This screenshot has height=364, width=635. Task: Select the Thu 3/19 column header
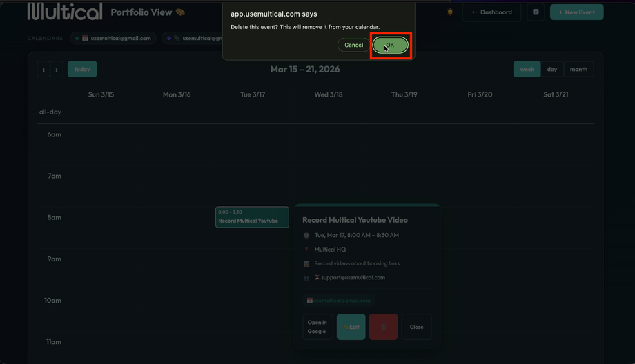click(404, 94)
